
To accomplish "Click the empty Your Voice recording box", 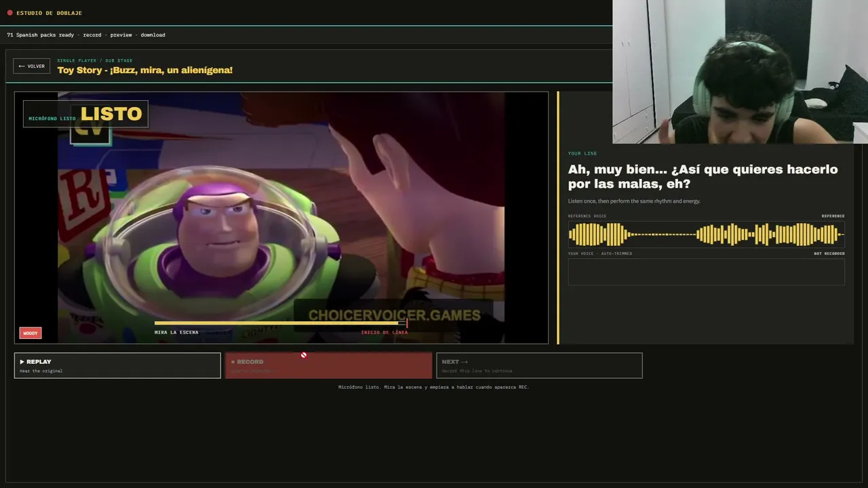I will point(706,272).
